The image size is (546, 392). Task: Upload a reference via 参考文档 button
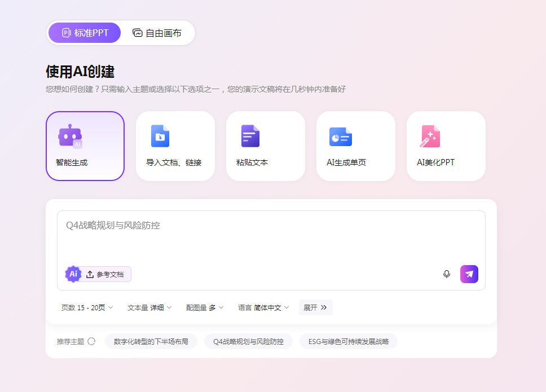point(105,274)
